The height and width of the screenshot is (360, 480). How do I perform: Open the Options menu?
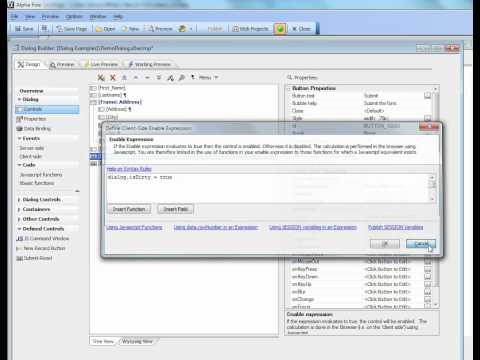point(74,16)
